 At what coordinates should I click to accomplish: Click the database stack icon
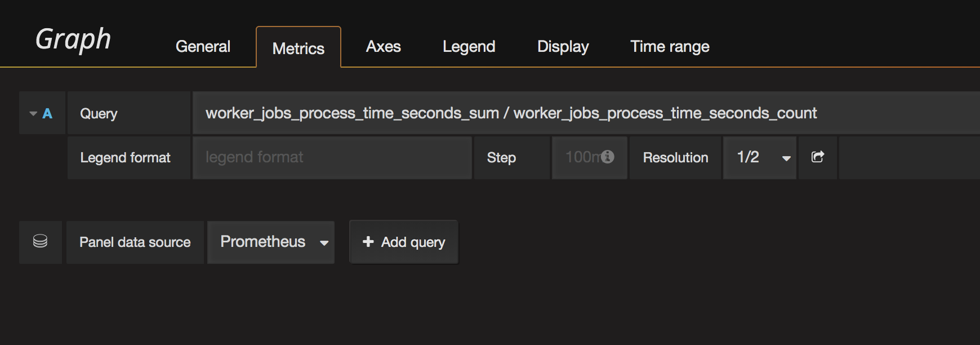[x=40, y=242]
